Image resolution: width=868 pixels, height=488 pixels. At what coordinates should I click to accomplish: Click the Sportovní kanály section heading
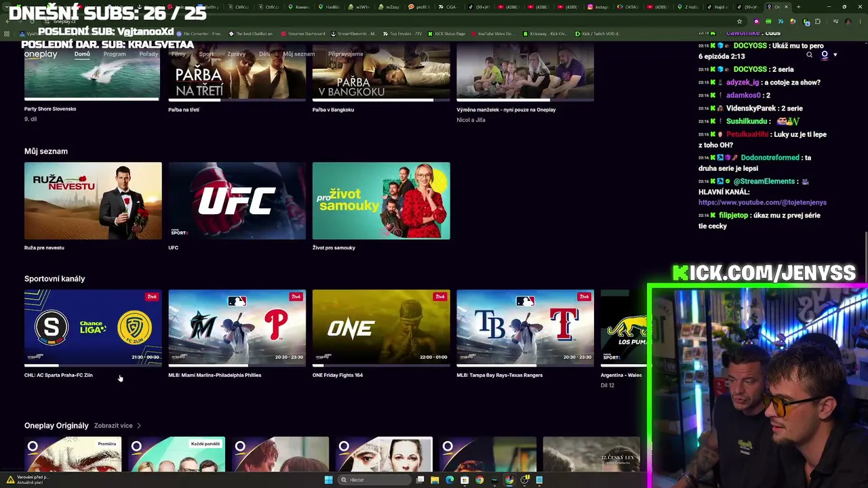(x=55, y=279)
